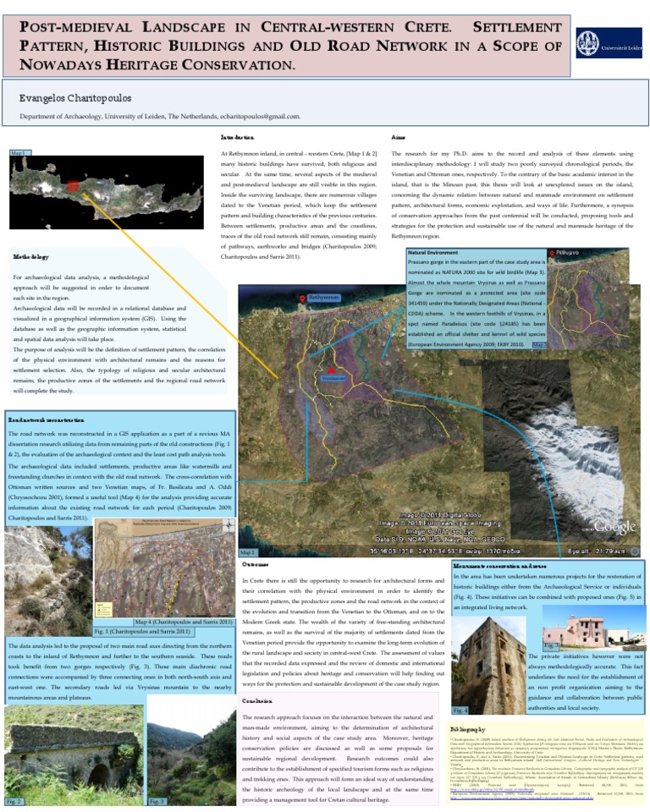The height and width of the screenshot is (812, 650).
Task: Click the 'Road network reconstruction' heading
Action: coord(46,420)
